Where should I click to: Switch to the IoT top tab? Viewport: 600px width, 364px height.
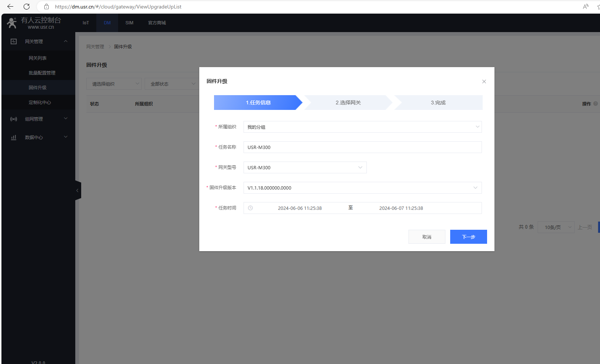86,23
